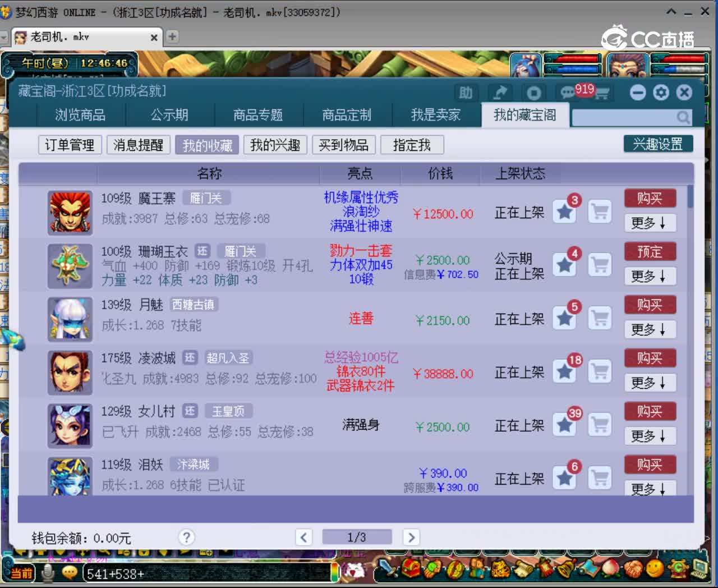Open the shopping cart in the header
This screenshot has width=718, height=588.
click(x=601, y=94)
